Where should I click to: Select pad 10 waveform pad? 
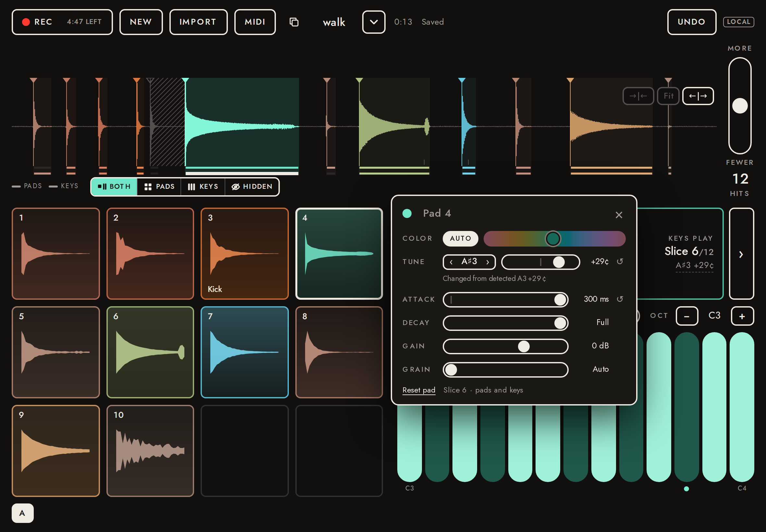[x=150, y=451]
